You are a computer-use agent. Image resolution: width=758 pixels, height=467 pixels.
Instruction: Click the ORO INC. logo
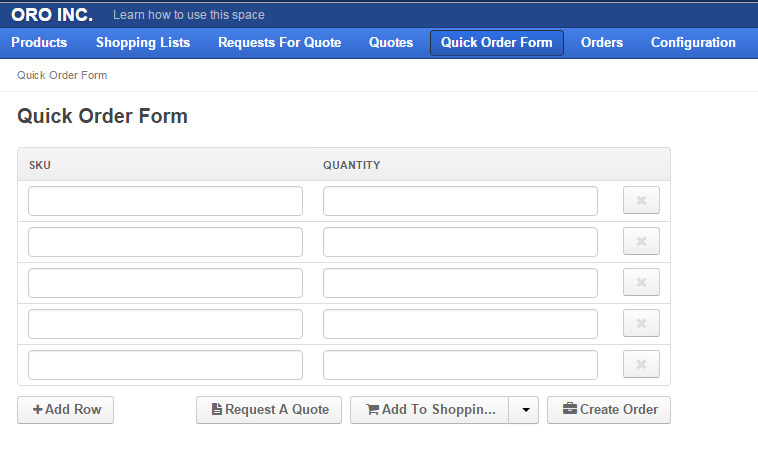(52, 15)
